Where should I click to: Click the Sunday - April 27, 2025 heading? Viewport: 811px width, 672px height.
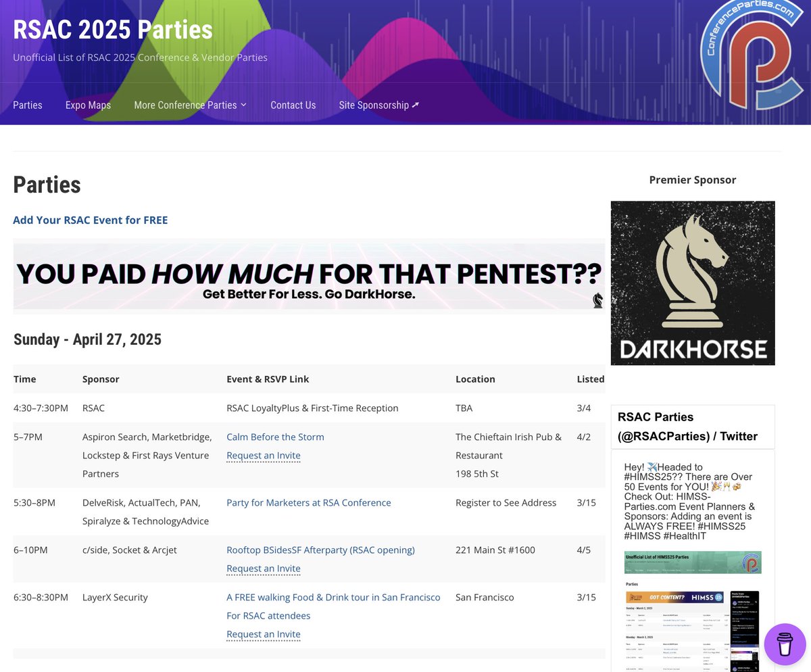point(88,339)
